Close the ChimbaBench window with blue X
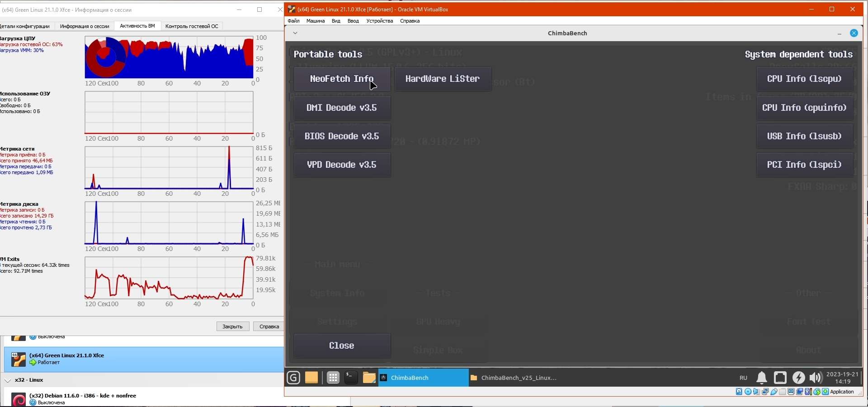The height and width of the screenshot is (407, 868). [x=854, y=33]
